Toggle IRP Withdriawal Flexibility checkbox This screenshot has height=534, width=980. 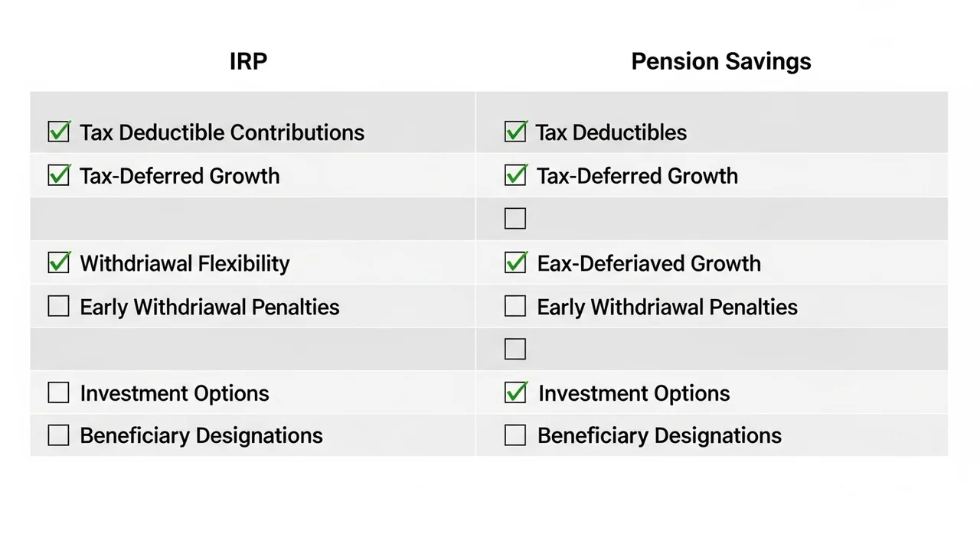pyautogui.click(x=59, y=263)
